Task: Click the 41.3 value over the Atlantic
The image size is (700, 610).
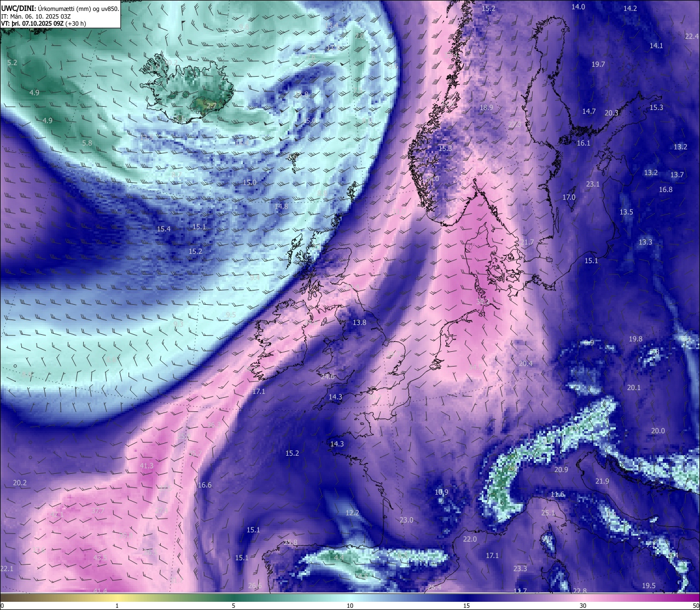Action: click(147, 466)
